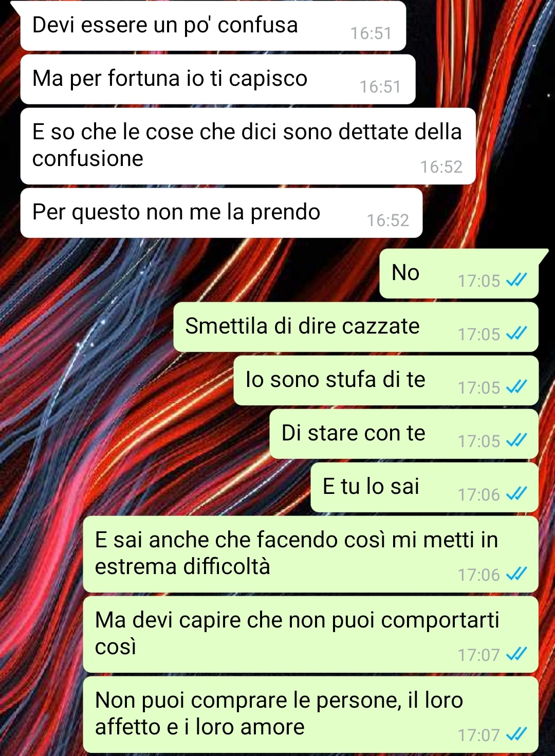Select the 'Di stare con te' message
Image resolution: width=555 pixels, height=756 pixels.
[404, 434]
